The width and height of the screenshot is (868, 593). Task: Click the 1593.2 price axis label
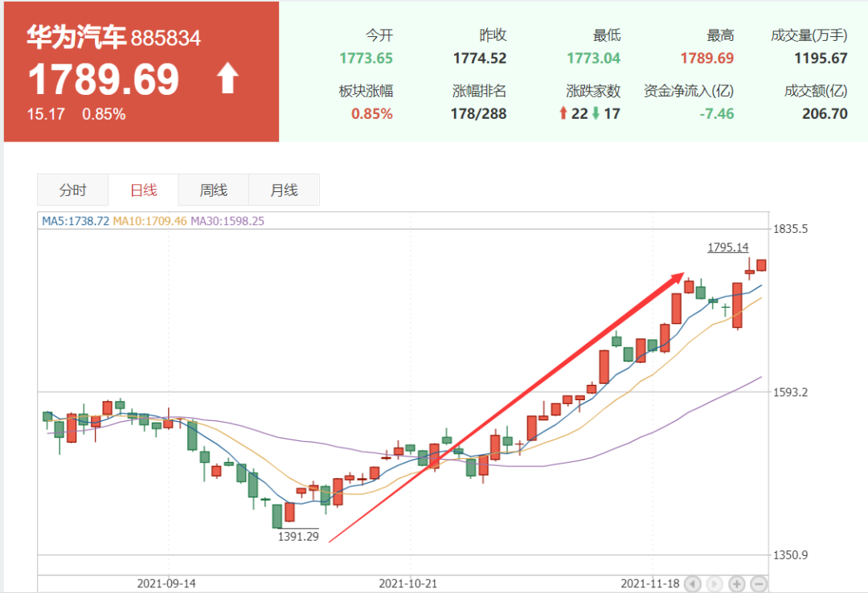(x=791, y=393)
